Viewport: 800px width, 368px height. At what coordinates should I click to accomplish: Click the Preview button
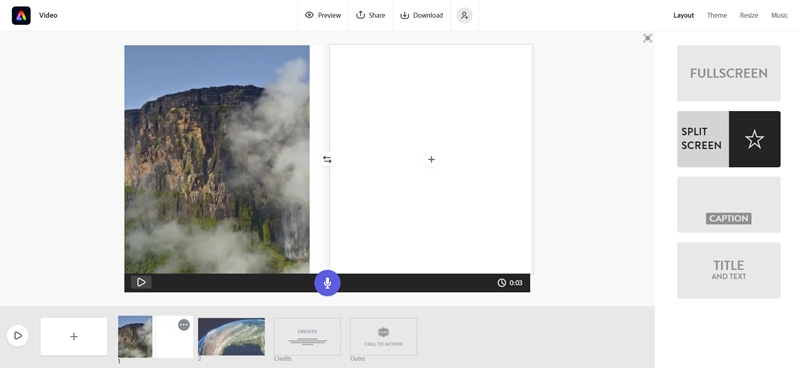pos(323,15)
